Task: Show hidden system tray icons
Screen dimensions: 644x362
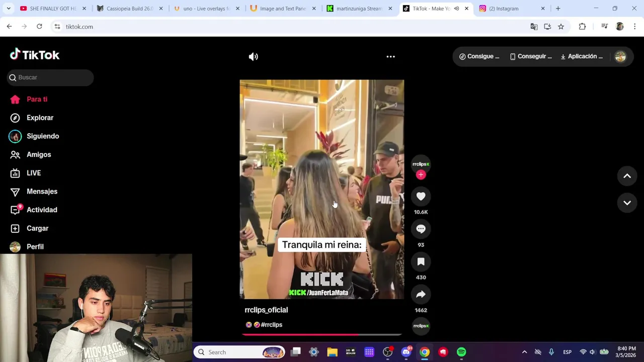Action: pyautogui.click(x=524, y=352)
